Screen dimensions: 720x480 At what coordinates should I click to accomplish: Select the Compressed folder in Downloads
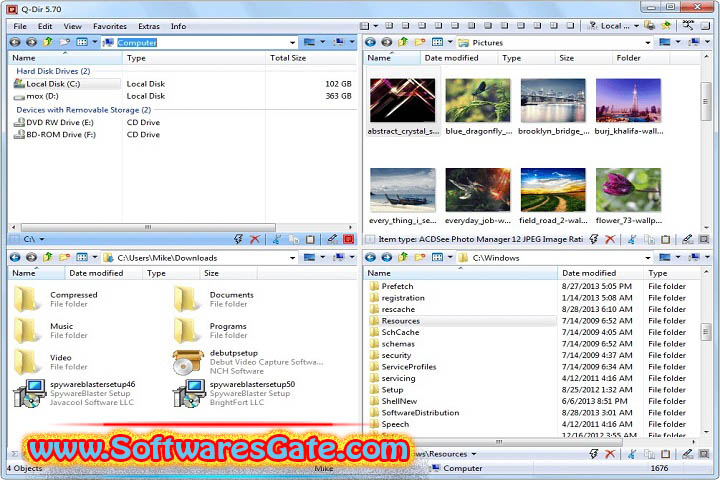pos(56,299)
